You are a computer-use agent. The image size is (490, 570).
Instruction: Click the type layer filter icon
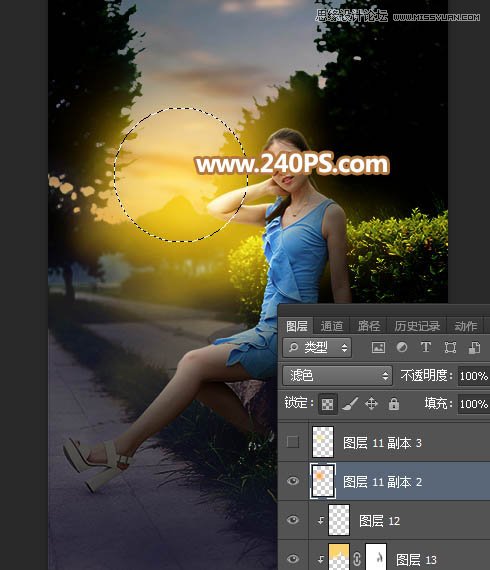click(x=426, y=347)
